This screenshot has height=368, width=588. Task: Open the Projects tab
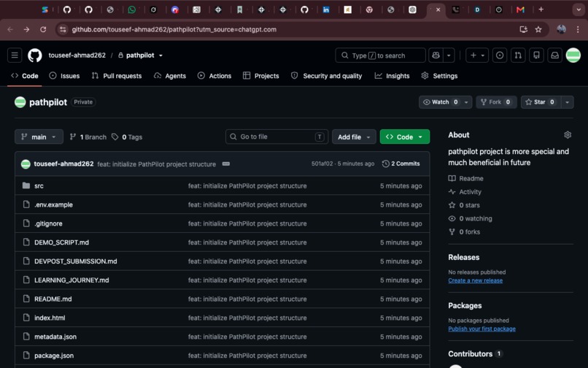click(x=261, y=76)
